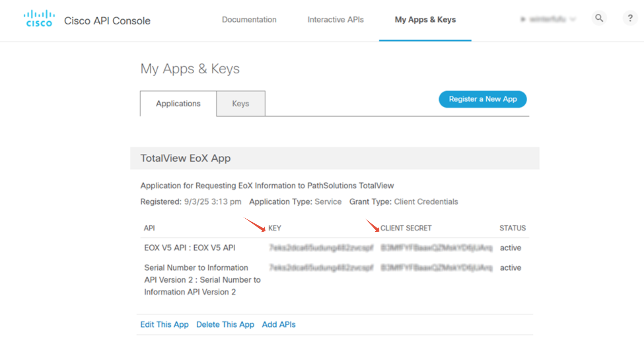Viewport: 644px width, 352px height.
Task: Open the help question mark icon
Action: coord(630,18)
